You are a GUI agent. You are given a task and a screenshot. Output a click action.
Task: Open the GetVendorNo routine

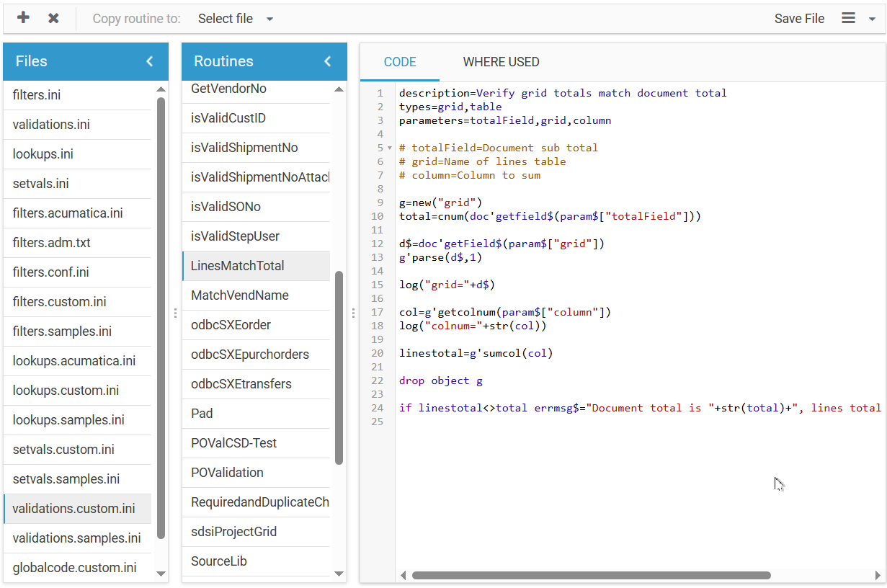tap(256, 89)
